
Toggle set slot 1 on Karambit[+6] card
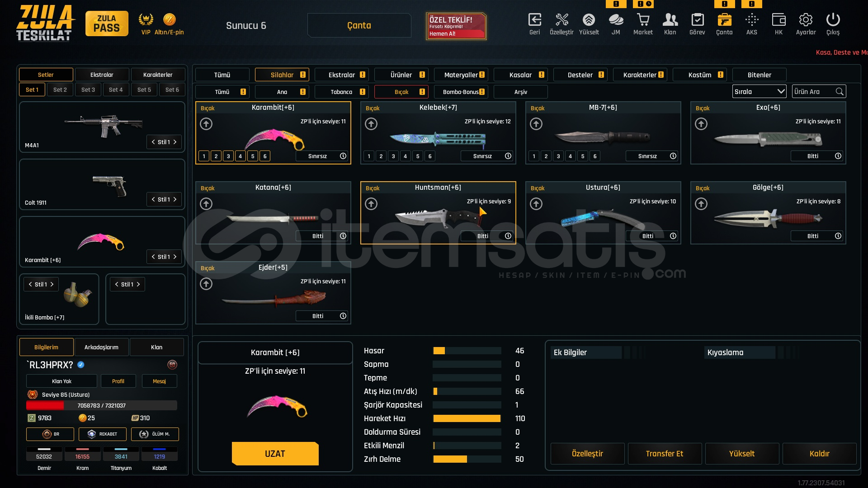(x=204, y=156)
